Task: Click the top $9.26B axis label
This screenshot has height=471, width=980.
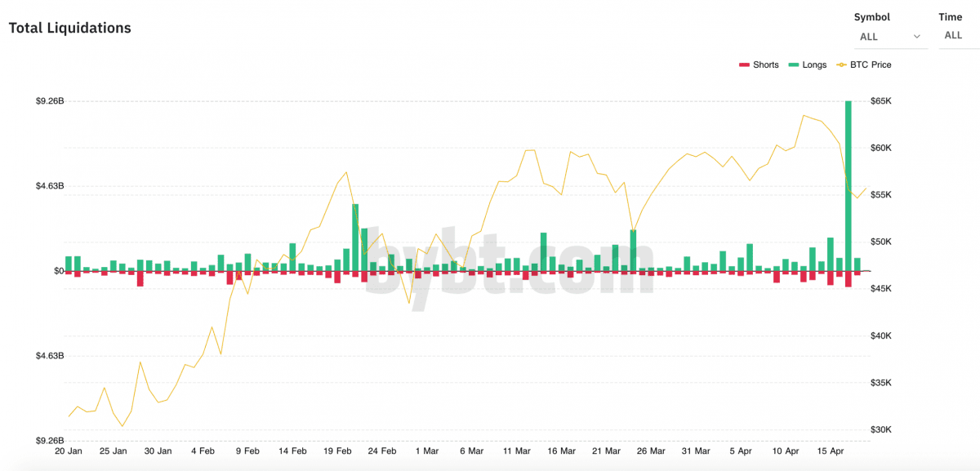Action: click(x=50, y=101)
